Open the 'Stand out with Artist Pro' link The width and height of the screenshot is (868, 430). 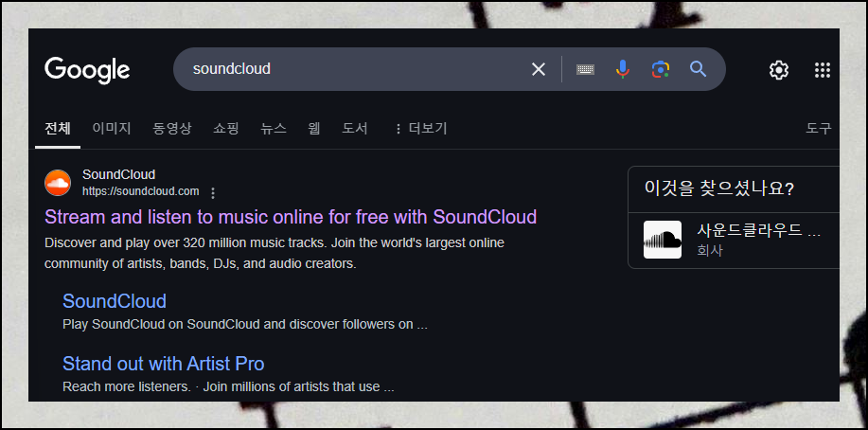point(164,364)
